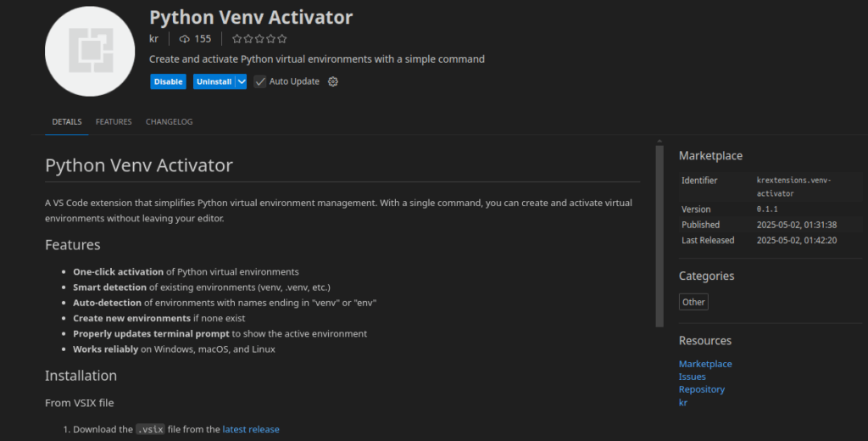Switch to the FEATURES tab
This screenshot has width=868, height=441.
pyautogui.click(x=114, y=122)
